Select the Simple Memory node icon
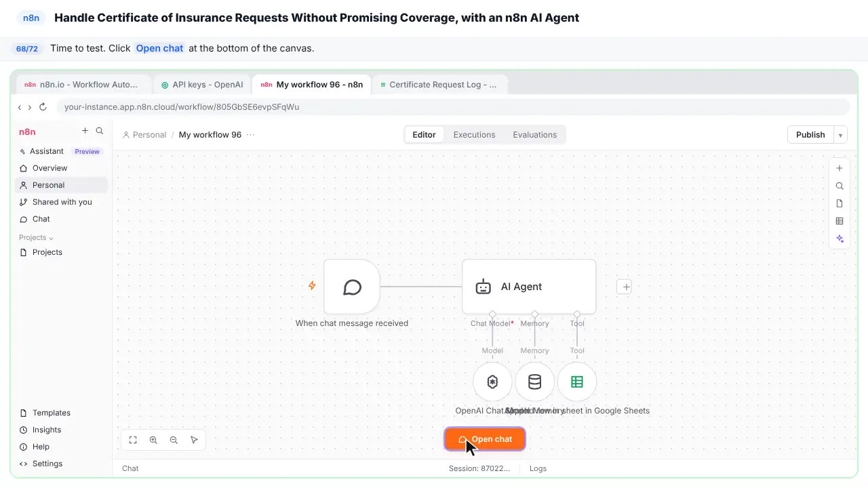The image size is (868, 488). point(534,382)
